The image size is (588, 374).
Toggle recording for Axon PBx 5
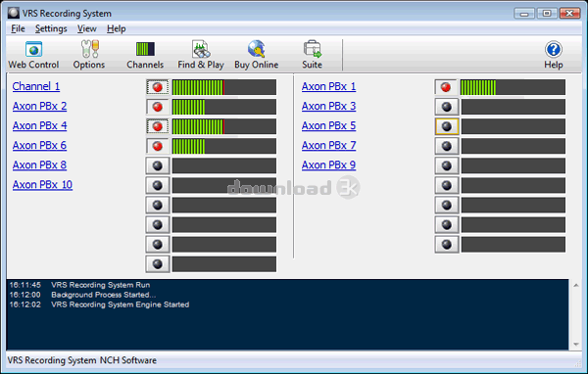pyautogui.click(x=447, y=126)
